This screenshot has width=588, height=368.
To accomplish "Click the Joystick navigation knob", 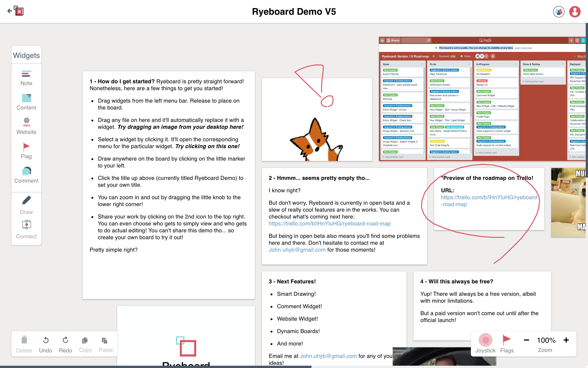I will 486,340.
